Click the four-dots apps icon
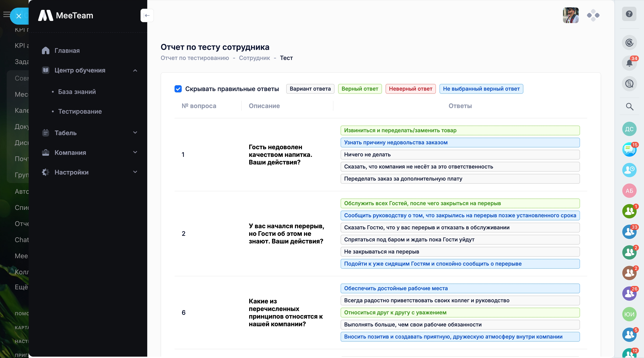This screenshot has width=644, height=358. coord(593,15)
